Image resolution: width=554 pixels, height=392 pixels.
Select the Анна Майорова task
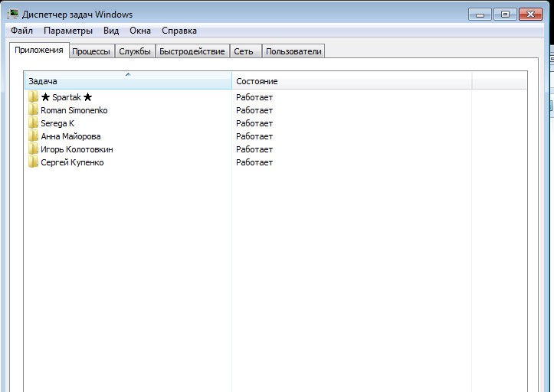point(70,136)
